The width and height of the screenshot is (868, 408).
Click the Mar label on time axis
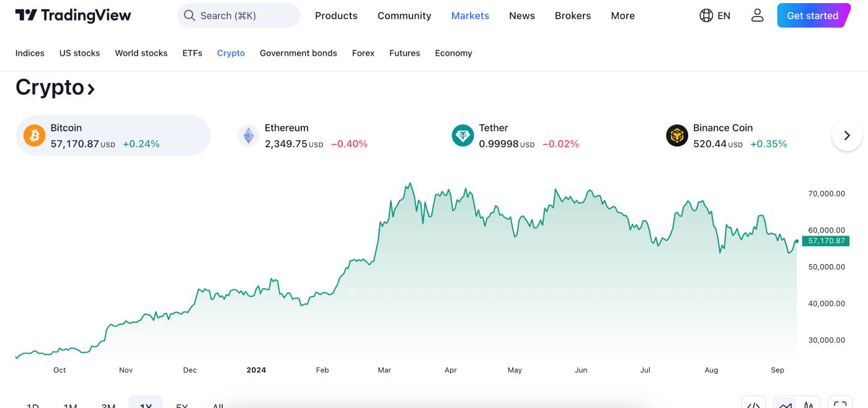(x=384, y=370)
